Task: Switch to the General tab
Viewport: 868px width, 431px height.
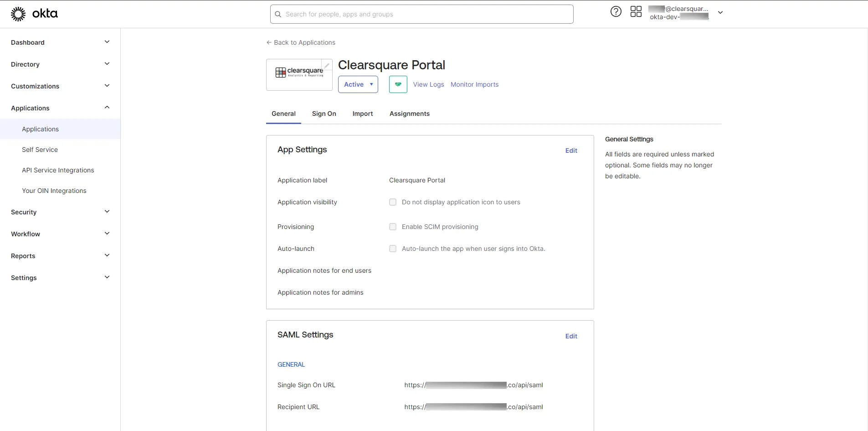Action: pyautogui.click(x=283, y=114)
